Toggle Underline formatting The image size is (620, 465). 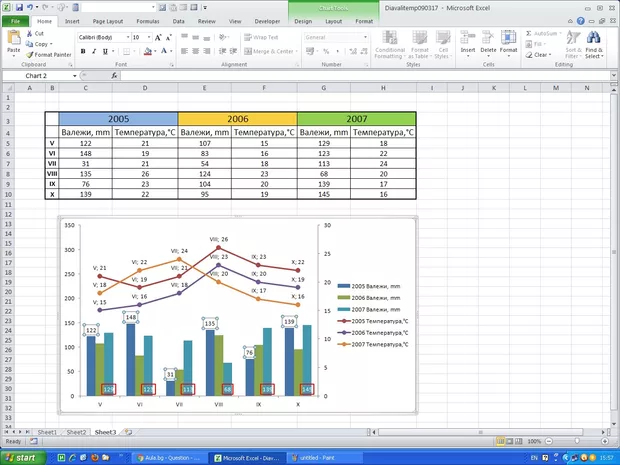[x=105, y=51]
